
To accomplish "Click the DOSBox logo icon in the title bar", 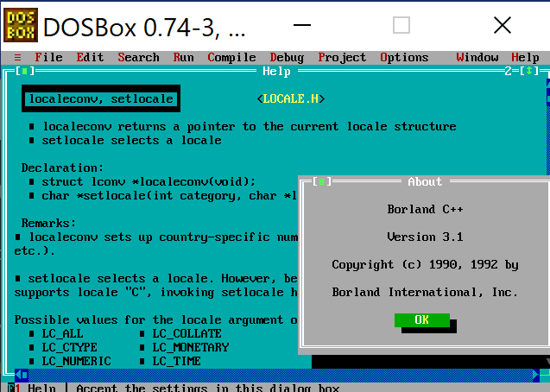I will pyautogui.click(x=21, y=25).
